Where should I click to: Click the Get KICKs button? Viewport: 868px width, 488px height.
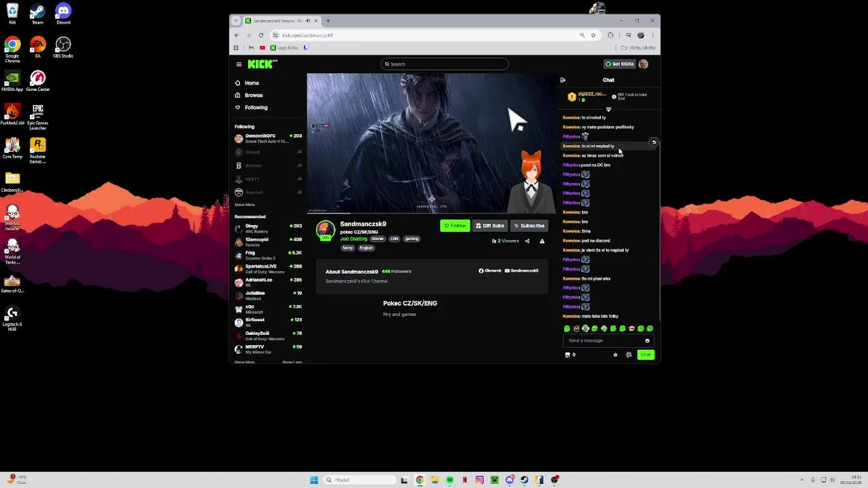(x=620, y=64)
